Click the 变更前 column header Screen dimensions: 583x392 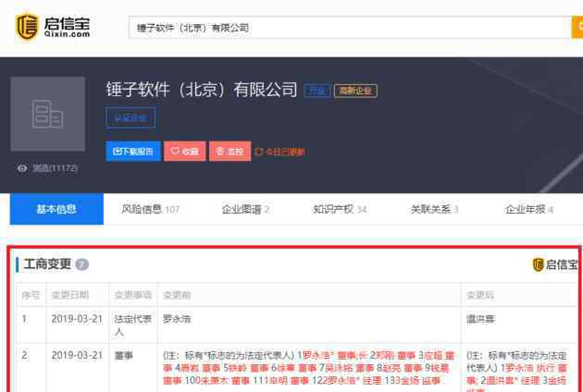pos(177,295)
